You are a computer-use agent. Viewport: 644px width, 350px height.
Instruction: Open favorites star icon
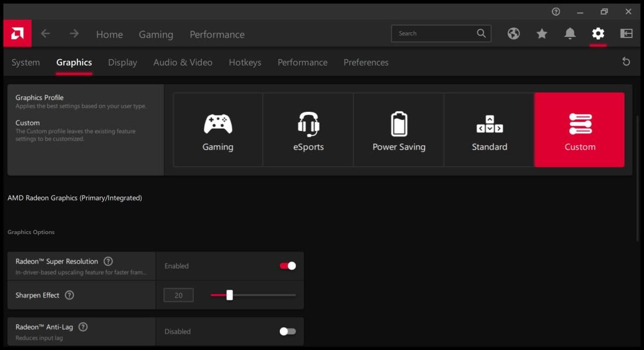(x=542, y=33)
